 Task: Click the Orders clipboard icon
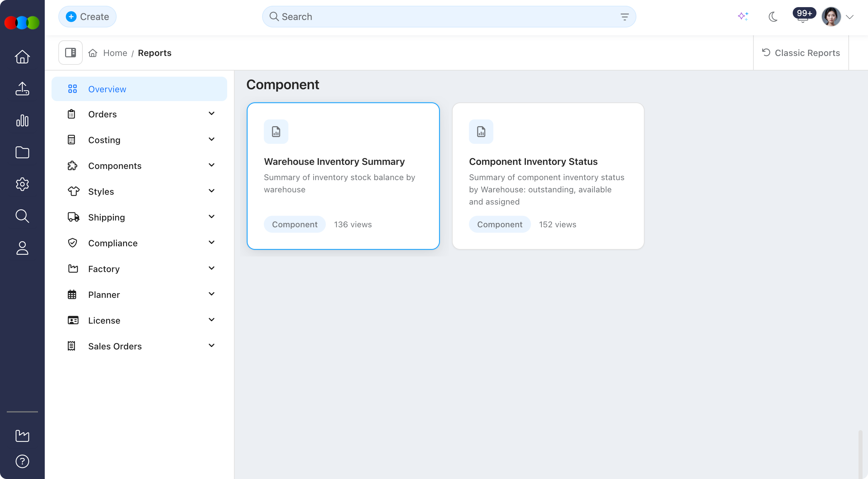tap(72, 114)
